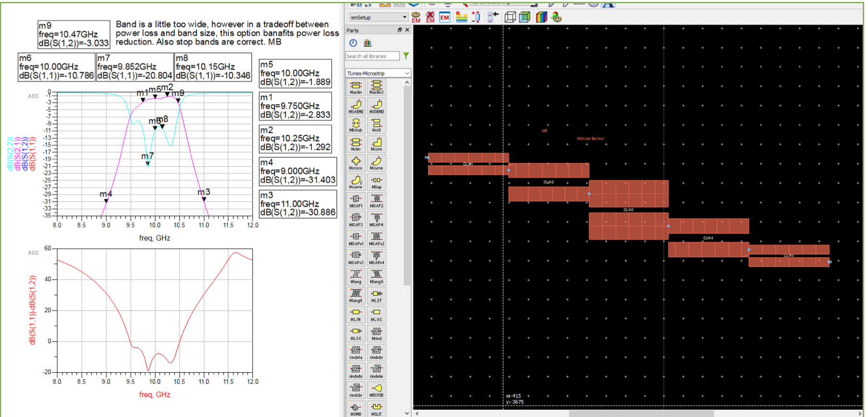Select the MLEF open-end line component
Viewport: 868px width, 417px height.
pyautogui.click(x=377, y=296)
